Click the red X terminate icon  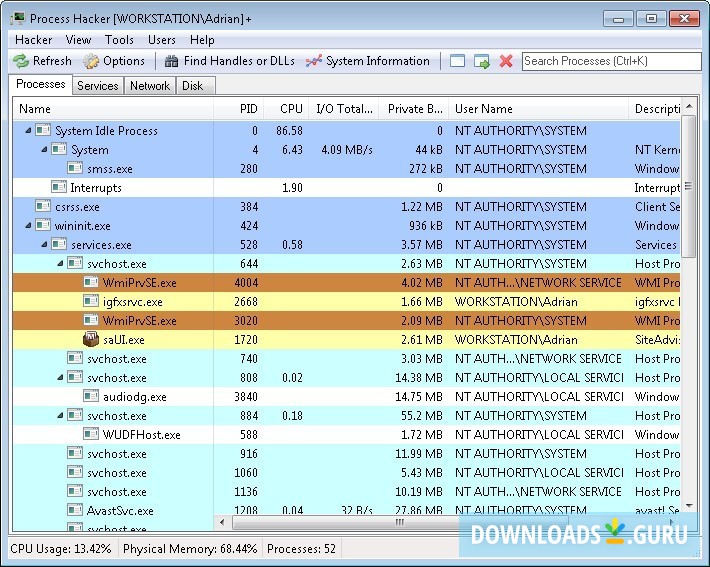point(506,61)
